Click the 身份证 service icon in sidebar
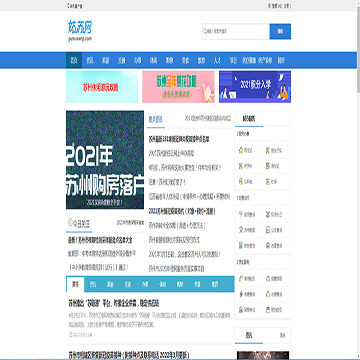 pos(267,166)
